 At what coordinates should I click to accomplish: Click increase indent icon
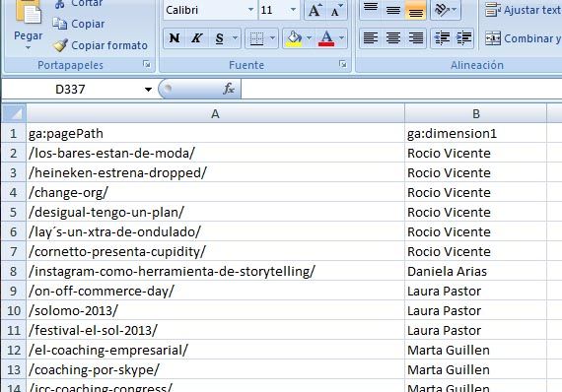point(463,38)
